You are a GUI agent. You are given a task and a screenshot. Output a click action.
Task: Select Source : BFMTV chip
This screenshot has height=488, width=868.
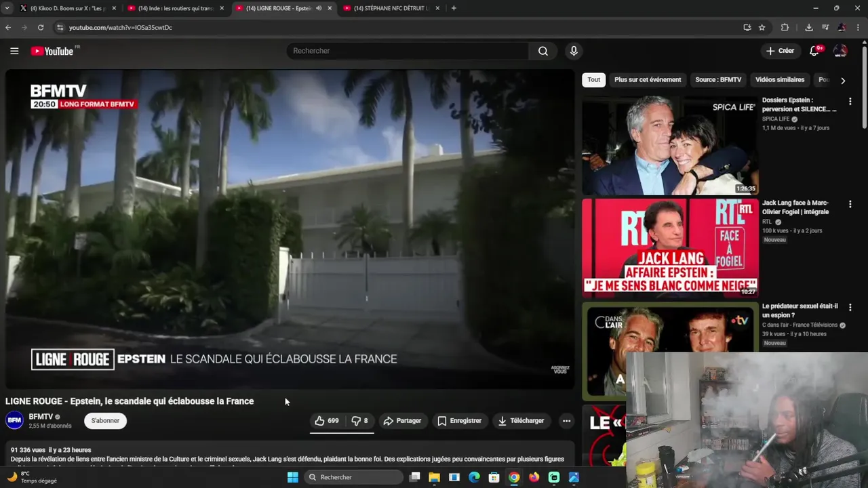click(x=718, y=80)
